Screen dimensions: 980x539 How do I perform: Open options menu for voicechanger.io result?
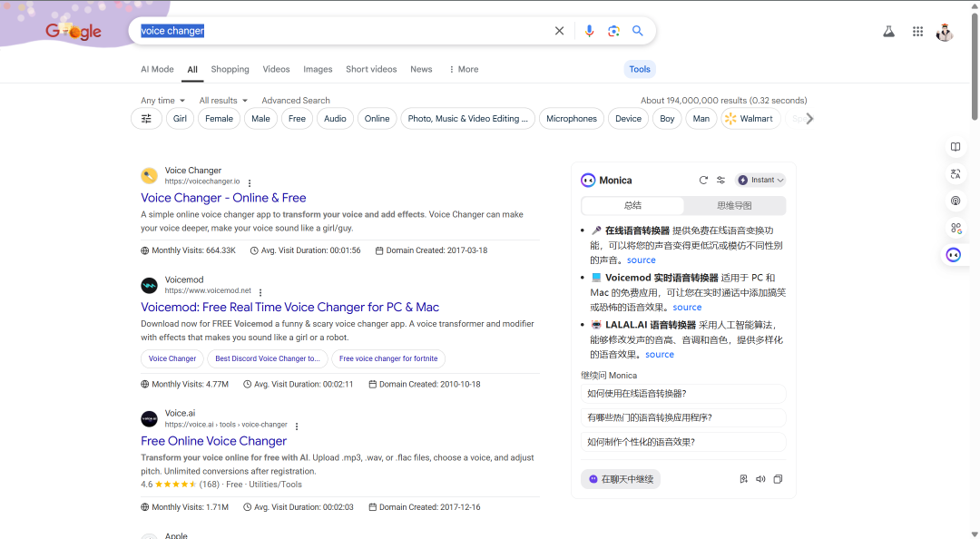[x=250, y=183]
